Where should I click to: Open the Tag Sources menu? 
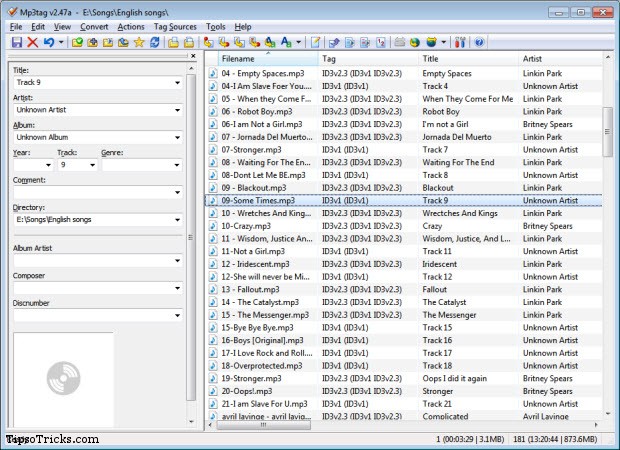click(x=175, y=27)
